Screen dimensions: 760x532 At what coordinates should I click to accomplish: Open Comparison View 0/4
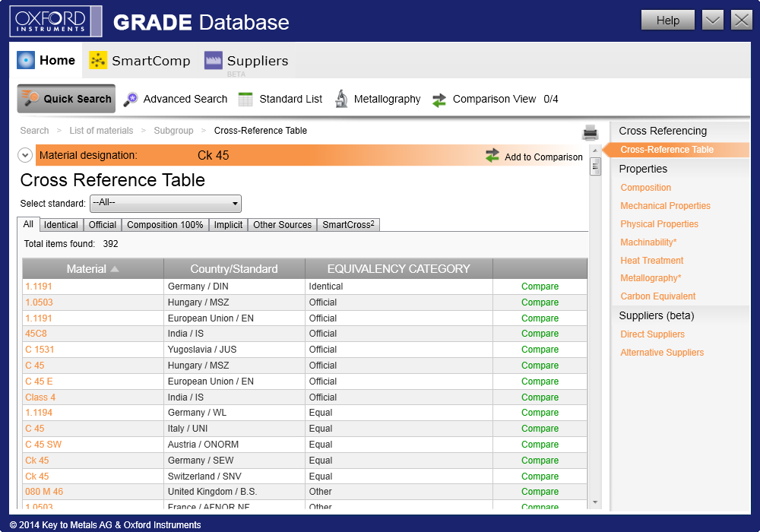coord(496,100)
